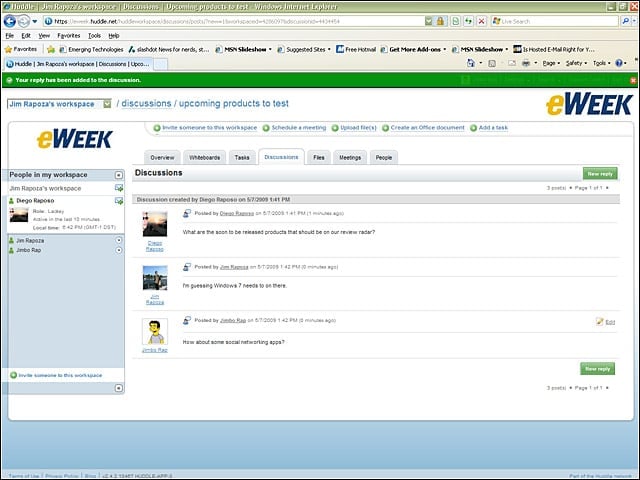This screenshot has width=640, height=480.
Task: Open the Tools menu in menu bar
Action: (94, 36)
